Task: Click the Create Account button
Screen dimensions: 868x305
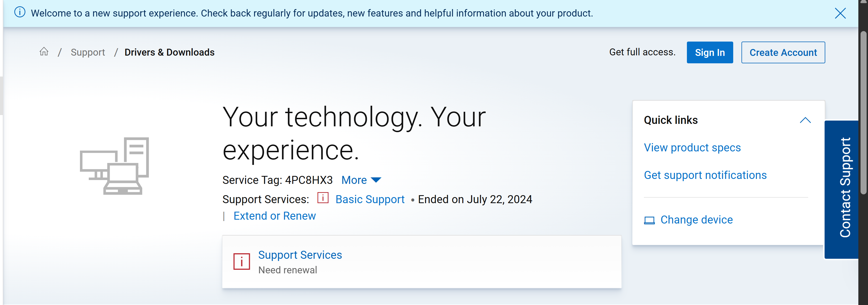Action: coord(783,53)
